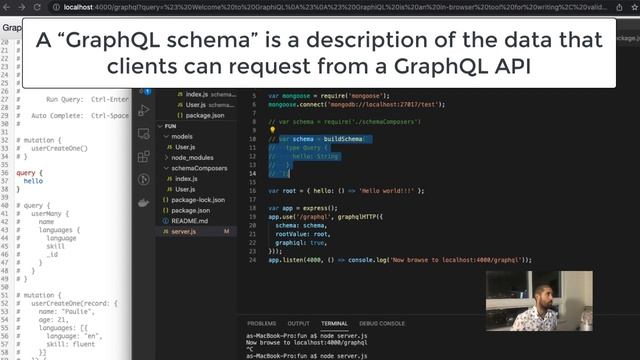Image resolution: width=640 pixels, height=360 pixels.
Task: Click 'var mongoose = require' code line
Action: 329,96
